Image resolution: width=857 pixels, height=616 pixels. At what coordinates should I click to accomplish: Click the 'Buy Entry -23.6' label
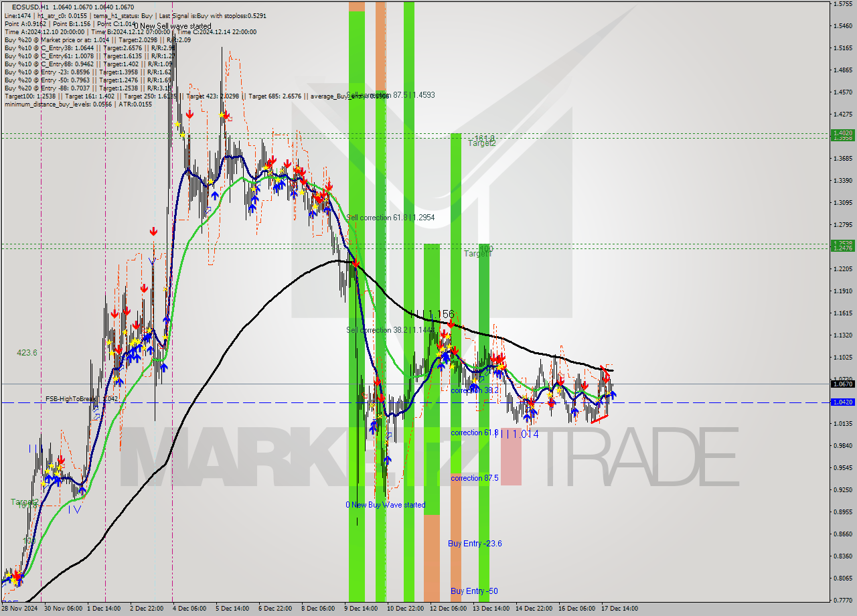coord(475,544)
